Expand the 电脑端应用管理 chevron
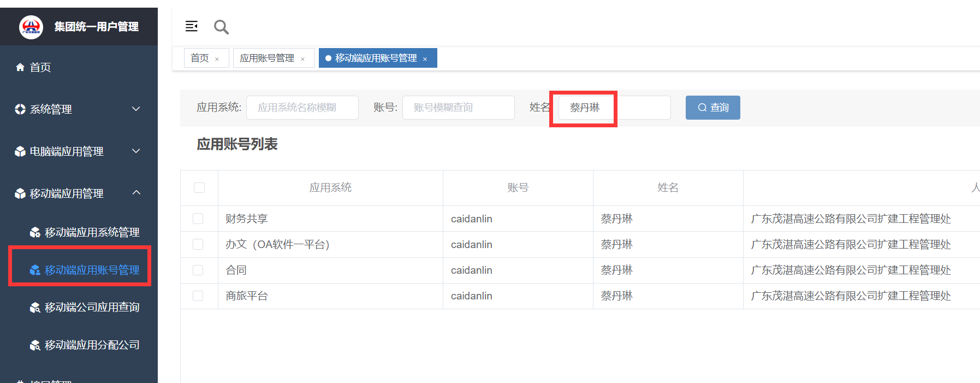Screen dimensions: 980x383 pos(136,151)
